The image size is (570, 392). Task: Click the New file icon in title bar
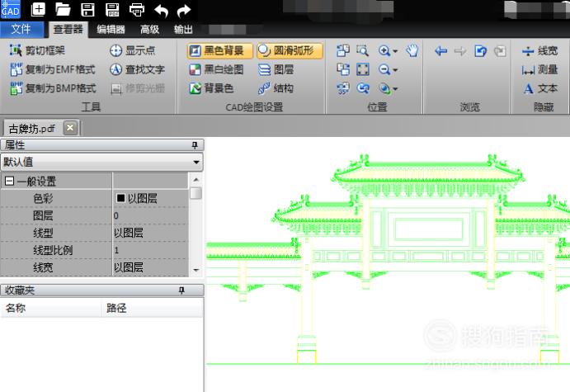coord(38,9)
